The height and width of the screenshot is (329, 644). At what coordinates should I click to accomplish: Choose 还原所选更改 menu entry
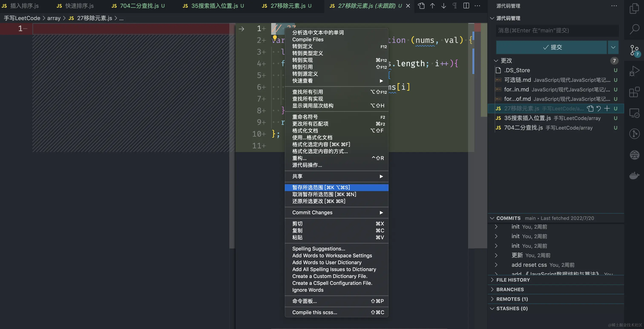tap(319, 201)
